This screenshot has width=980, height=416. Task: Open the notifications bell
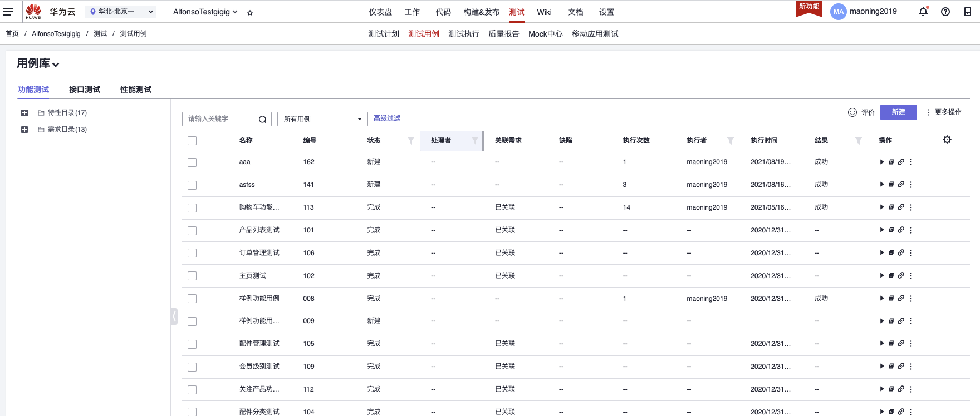coord(923,12)
